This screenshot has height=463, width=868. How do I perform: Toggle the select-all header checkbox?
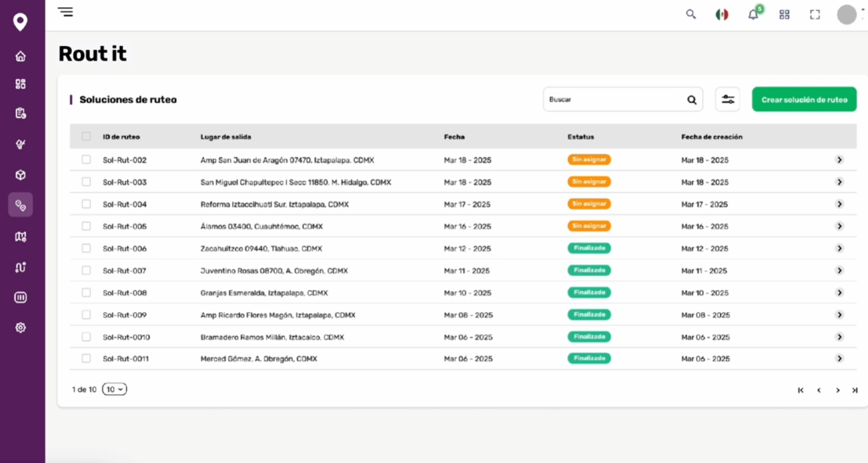(86, 137)
